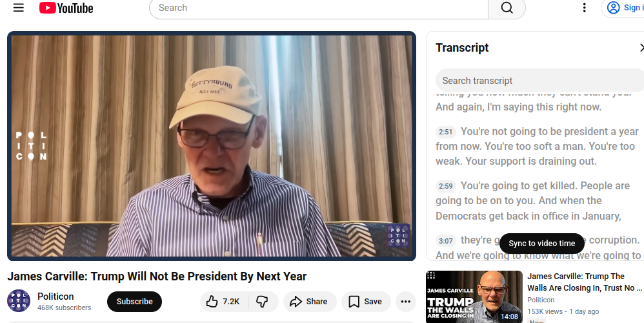Share the video
644x323 pixels.
309,302
